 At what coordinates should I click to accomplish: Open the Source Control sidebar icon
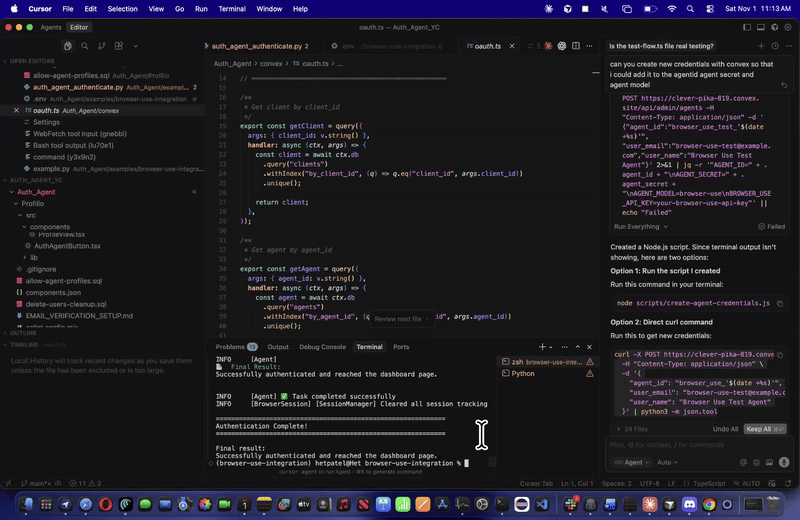pyautogui.click(x=102, y=46)
